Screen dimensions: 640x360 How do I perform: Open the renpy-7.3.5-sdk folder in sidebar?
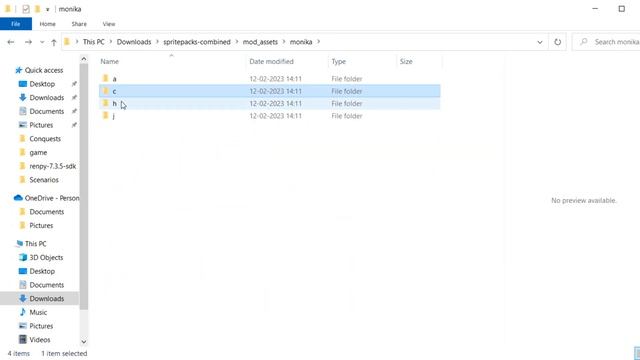tap(52, 166)
